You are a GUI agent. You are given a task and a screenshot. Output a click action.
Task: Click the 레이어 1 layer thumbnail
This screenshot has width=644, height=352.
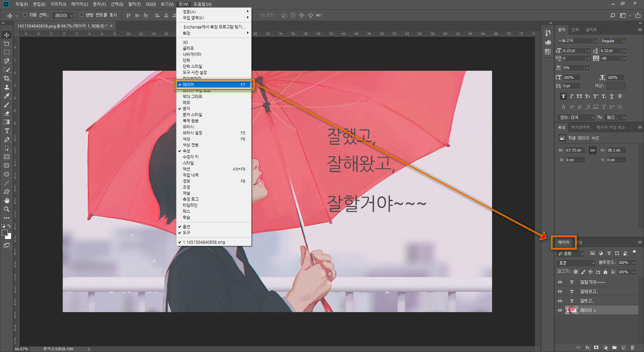tap(572, 310)
